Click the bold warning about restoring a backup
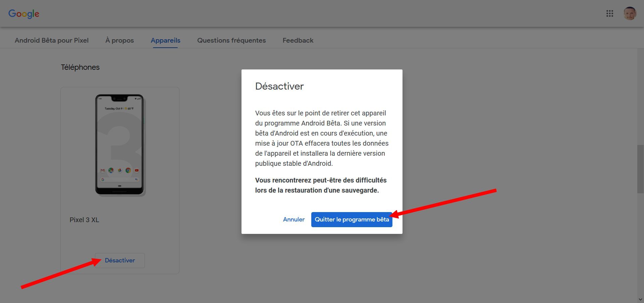Screen dimensions: 644x303 321,185
